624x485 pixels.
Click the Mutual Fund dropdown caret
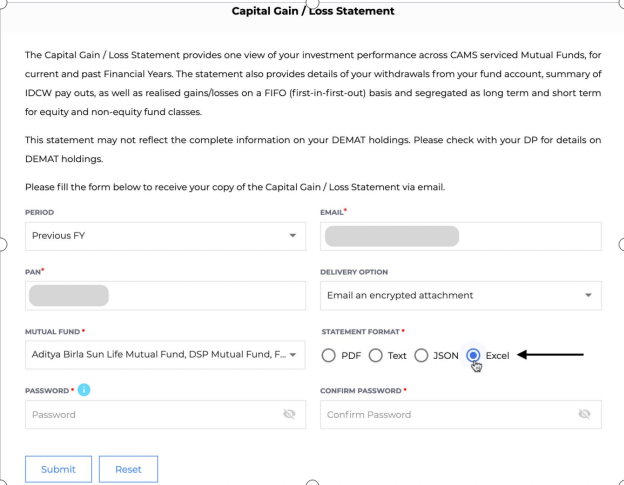click(x=293, y=354)
